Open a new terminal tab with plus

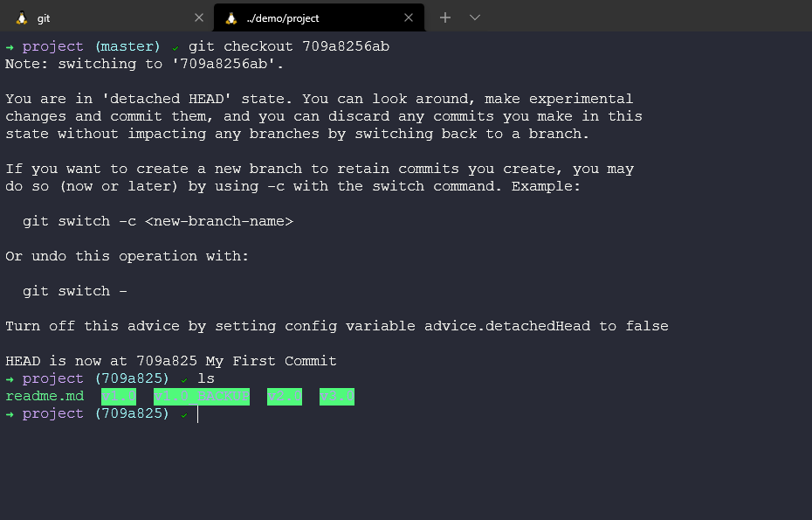(x=445, y=17)
